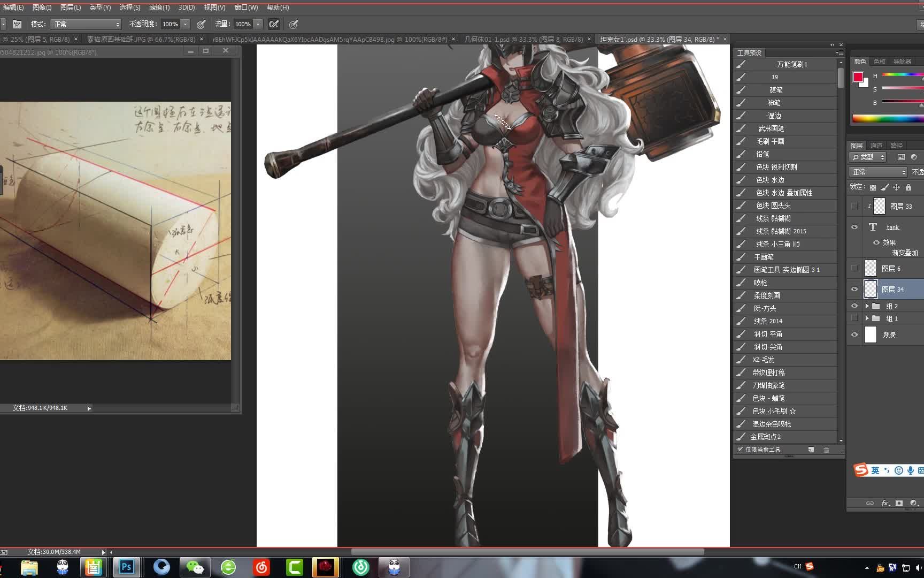
Task: Open the 图层(L) menu
Action: [x=71, y=7]
